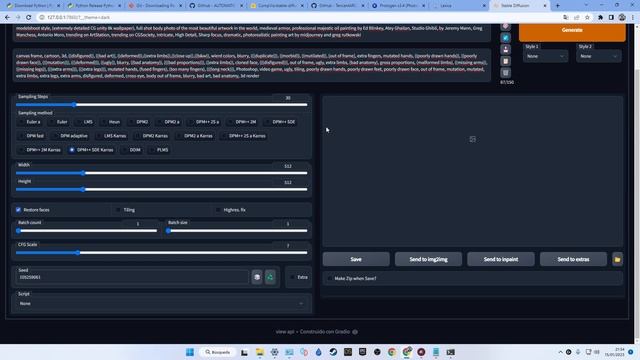The height and width of the screenshot is (360, 640).
Task: Click the browser side panel icon
Action: pos(611,17)
